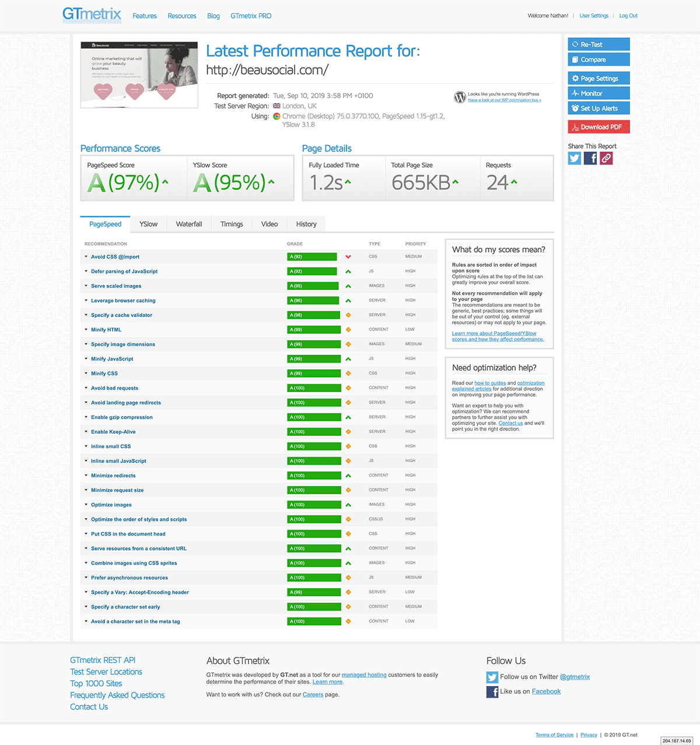Expand Specify image dimensions row

[x=123, y=344]
